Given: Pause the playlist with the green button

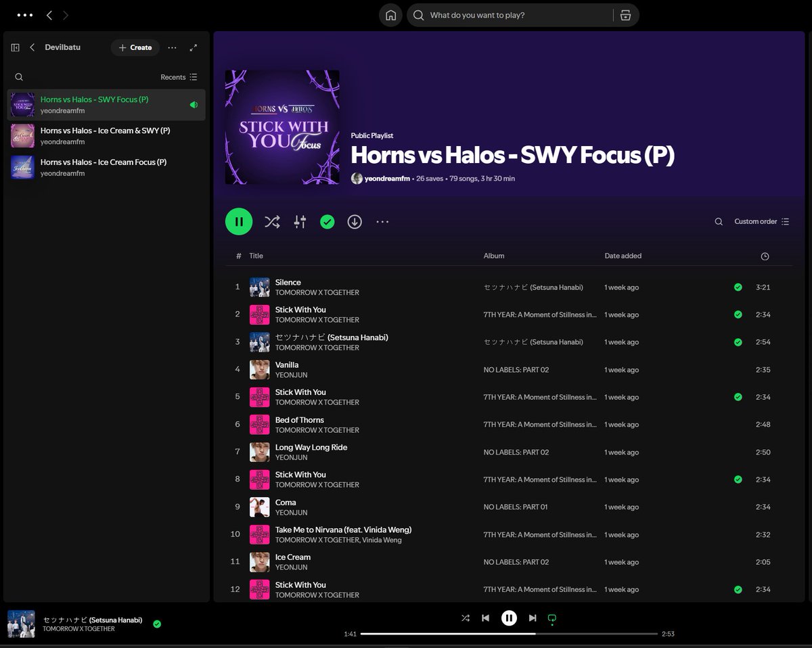Looking at the screenshot, I should [239, 221].
